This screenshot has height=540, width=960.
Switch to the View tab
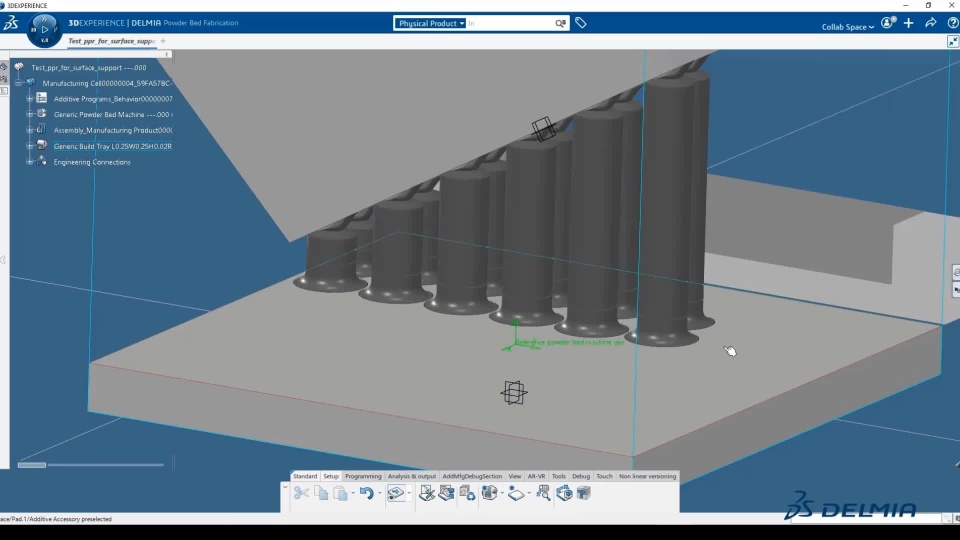coord(515,476)
